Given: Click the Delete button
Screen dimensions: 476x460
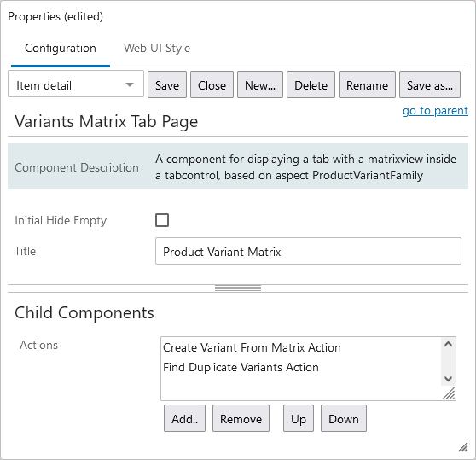Looking at the screenshot, I should pos(311,84).
